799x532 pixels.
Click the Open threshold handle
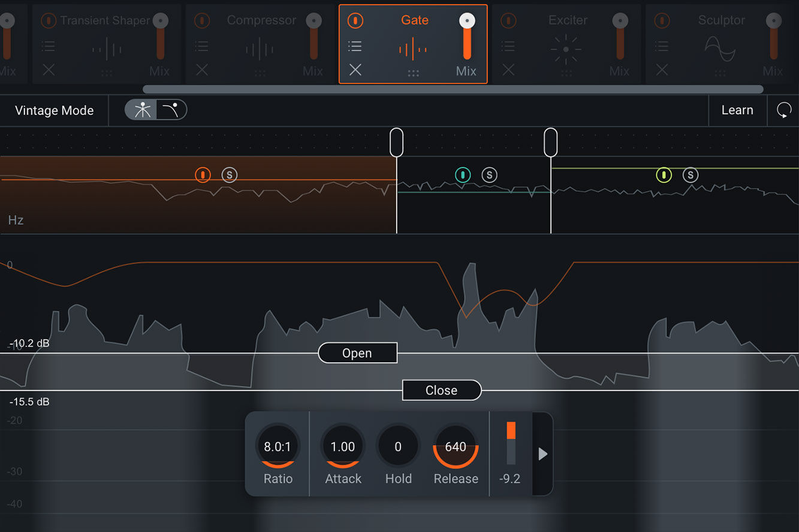click(357, 353)
